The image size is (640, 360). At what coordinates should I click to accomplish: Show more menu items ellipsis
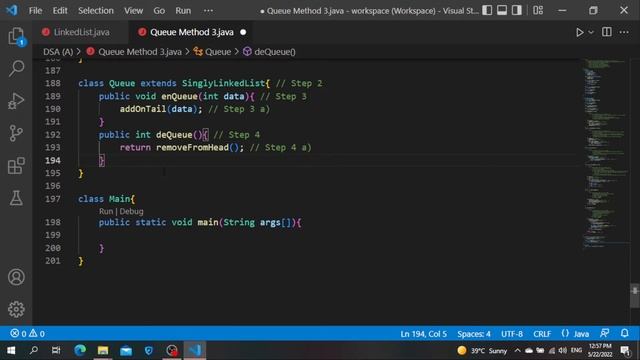[208, 11]
